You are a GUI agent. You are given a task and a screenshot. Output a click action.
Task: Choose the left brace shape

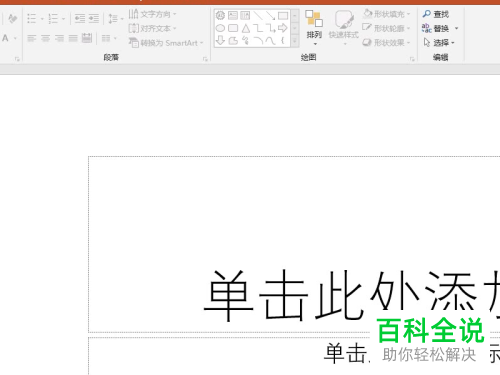tap(283, 41)
